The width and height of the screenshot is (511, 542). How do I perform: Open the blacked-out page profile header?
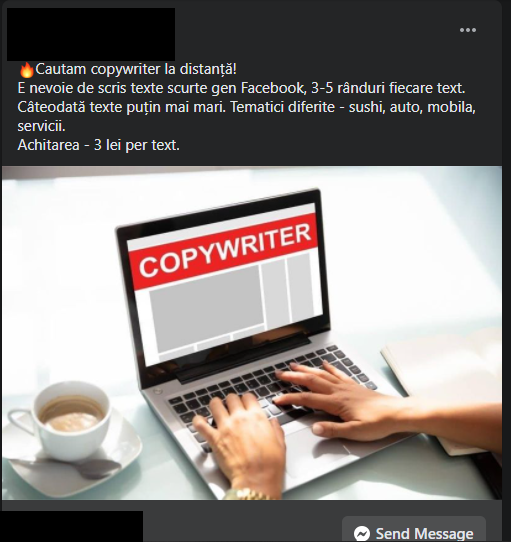(91, 34)
